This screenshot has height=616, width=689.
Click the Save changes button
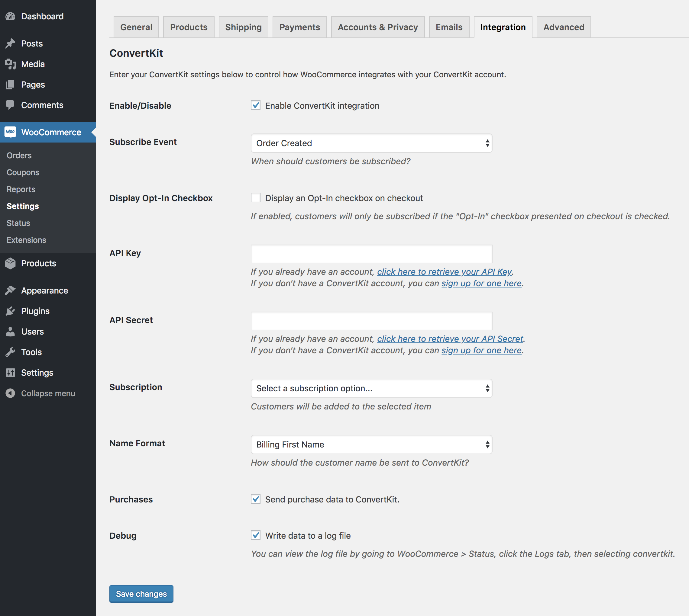point(141,594)
